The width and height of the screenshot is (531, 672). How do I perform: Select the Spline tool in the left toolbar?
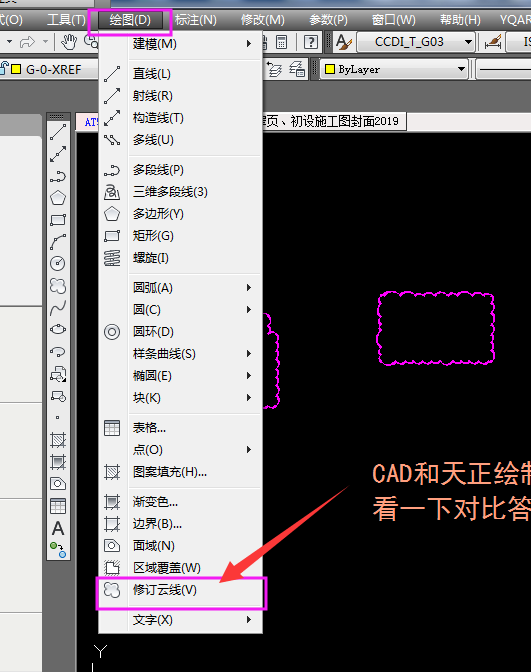click(58, 308)
